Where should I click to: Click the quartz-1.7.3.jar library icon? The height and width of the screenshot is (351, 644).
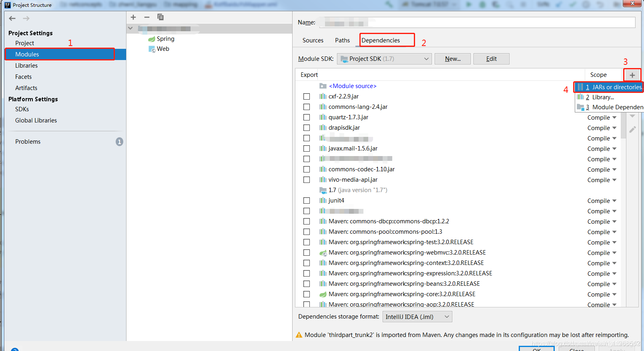323,117
